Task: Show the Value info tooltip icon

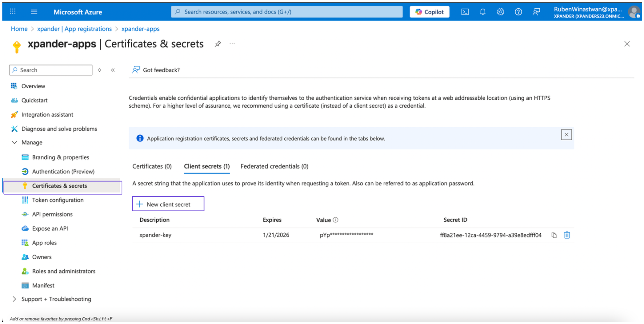Action: 336,220
